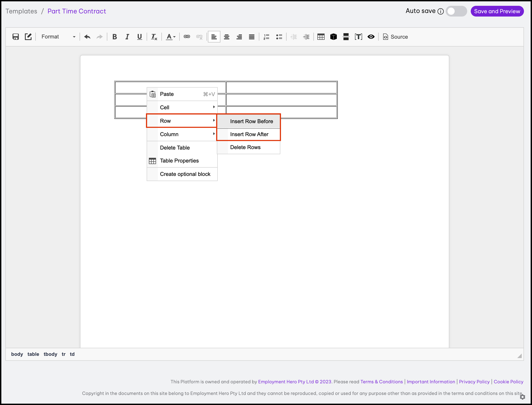Click the Italic formatting icon

tap(127, 37)
